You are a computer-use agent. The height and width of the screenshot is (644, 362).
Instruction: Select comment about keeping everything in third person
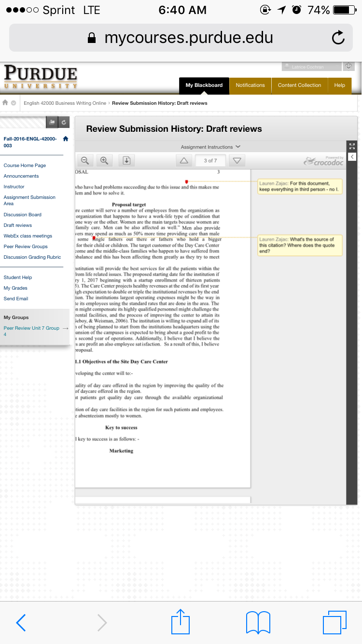pyautogui.click(x=300, y=186)
